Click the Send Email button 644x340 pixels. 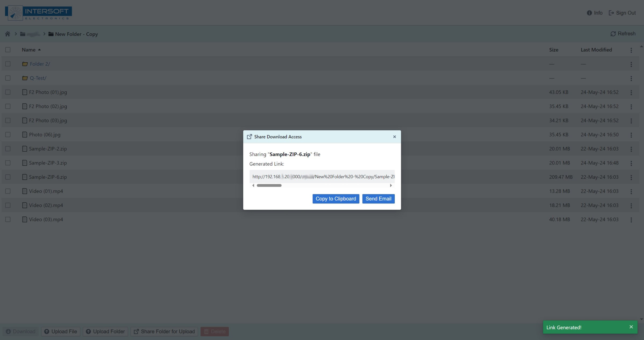pyautogui.click(x=378, y=199)
